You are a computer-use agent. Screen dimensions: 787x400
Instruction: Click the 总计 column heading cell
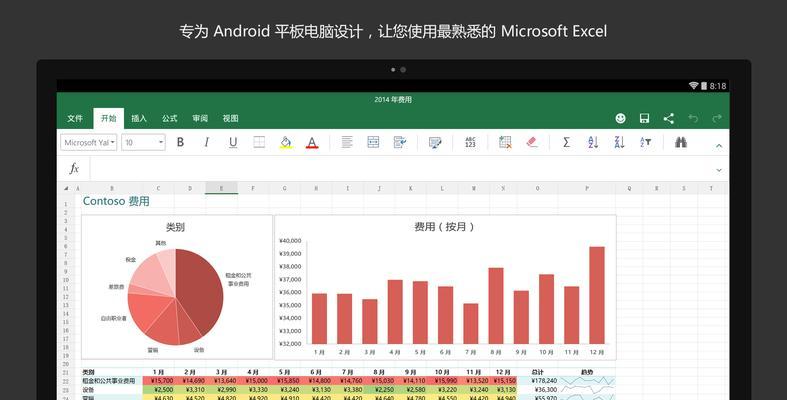[x=538, y=372]
